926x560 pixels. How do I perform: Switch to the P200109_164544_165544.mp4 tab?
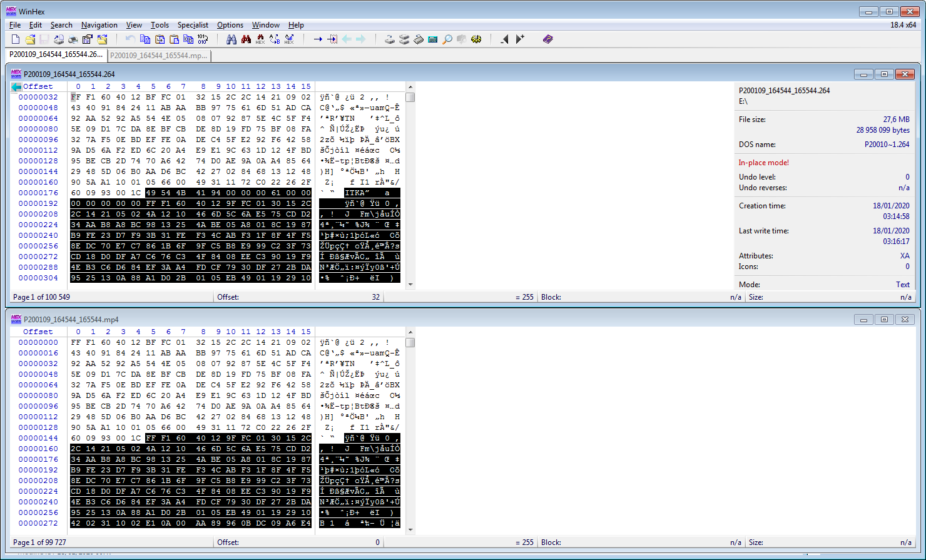[159, 56]
